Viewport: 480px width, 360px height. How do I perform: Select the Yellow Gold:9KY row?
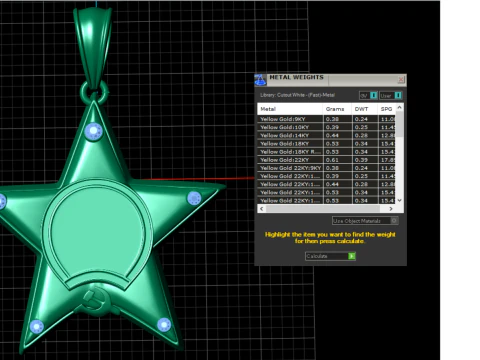(327, 119)
